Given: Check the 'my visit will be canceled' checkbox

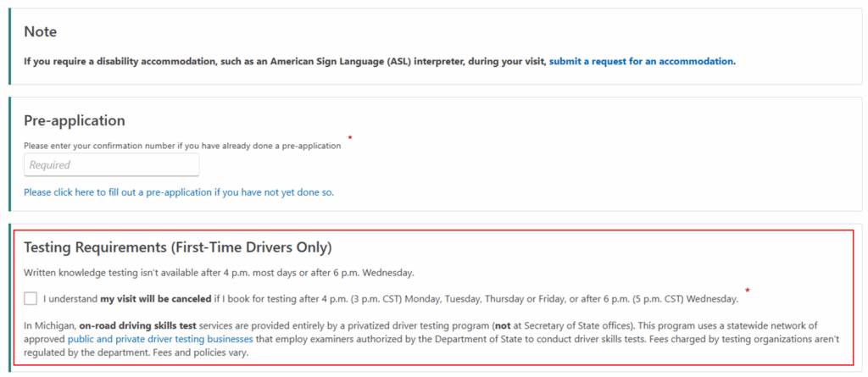Looking at the screenshot, I should [31, 298].
